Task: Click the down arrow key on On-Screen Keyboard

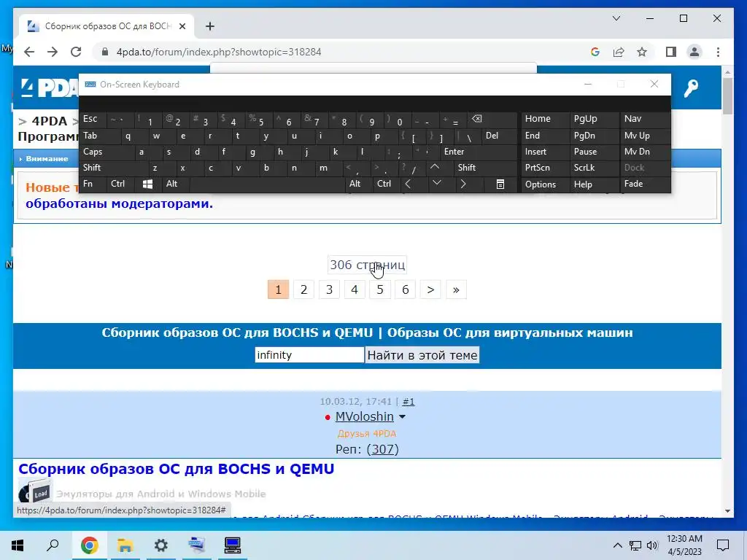Action: (x=437, y=183)
